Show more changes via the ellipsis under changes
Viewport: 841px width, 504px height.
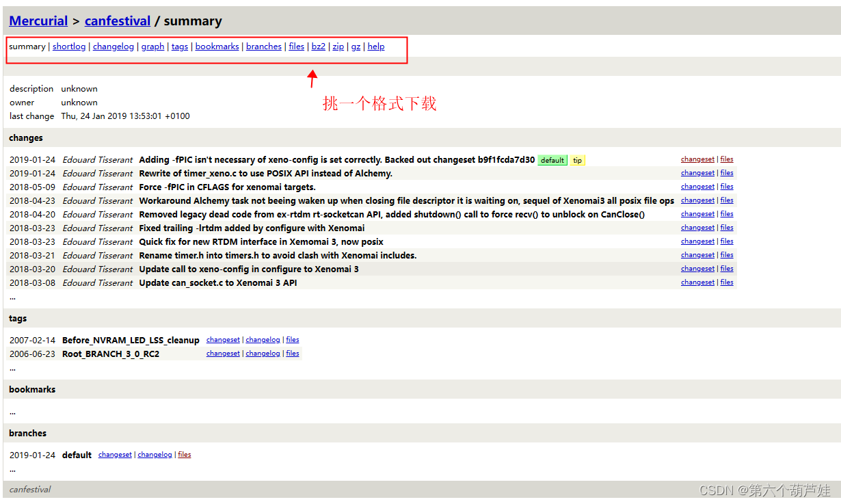coord(12,297)
